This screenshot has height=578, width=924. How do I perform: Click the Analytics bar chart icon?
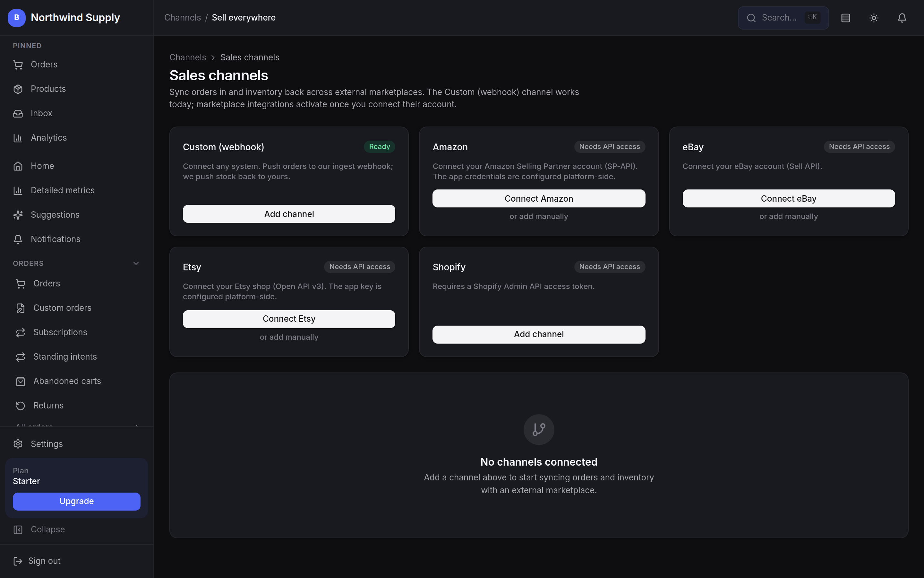tap(18, 138)
